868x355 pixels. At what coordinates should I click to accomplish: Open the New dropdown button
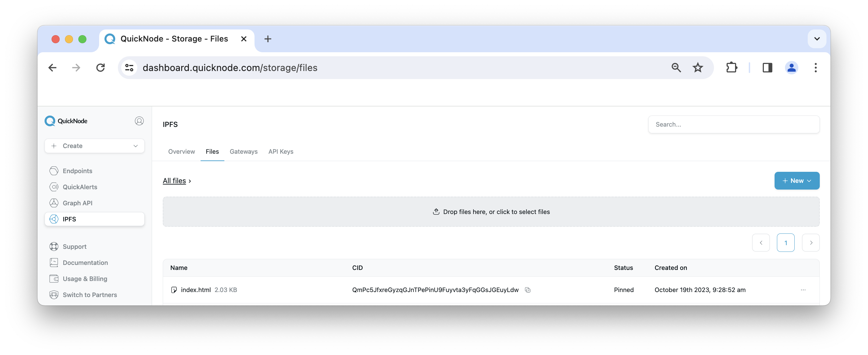[797, 181]
